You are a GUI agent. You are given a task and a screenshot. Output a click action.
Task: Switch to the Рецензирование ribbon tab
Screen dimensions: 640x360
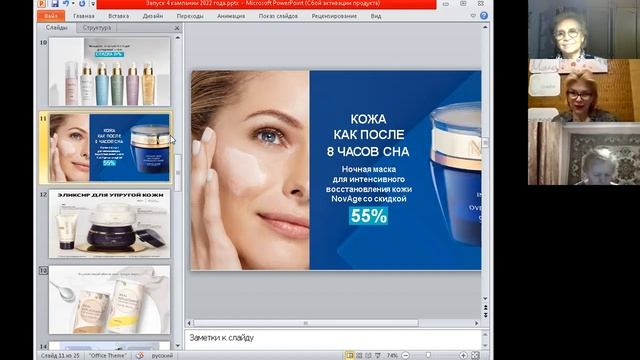(x=334, y=16)
